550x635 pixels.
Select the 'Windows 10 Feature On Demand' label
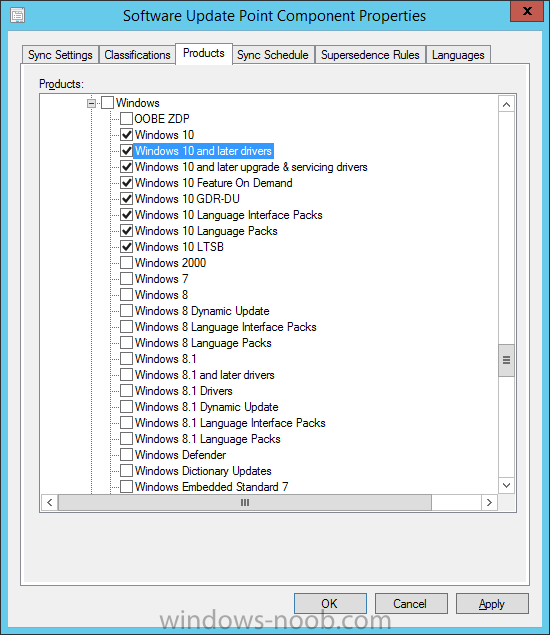pos(213,183)
